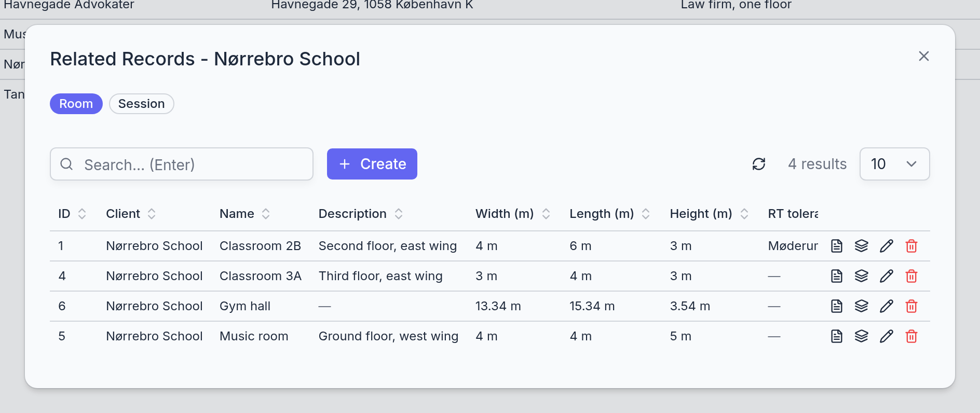Click "Law firm, one floor" in background table
Image resolution: width=980 pixels, height=413 pixels.
coord(736,5)
